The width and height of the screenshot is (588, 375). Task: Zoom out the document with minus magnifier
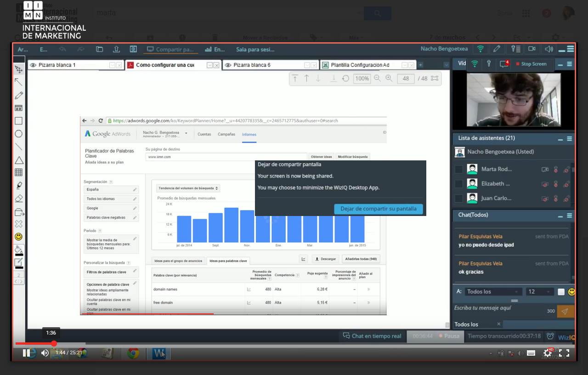coord(378,79)
